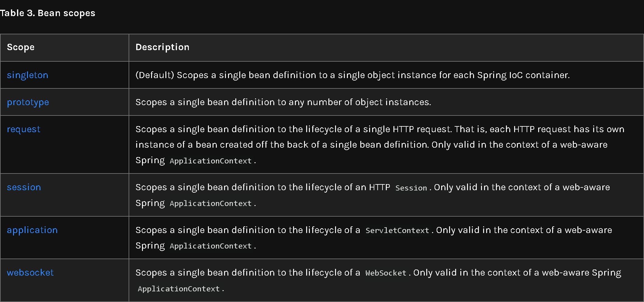Open the websocket scope link
This screenshot has width=644, height=302.
coord(30,273)
